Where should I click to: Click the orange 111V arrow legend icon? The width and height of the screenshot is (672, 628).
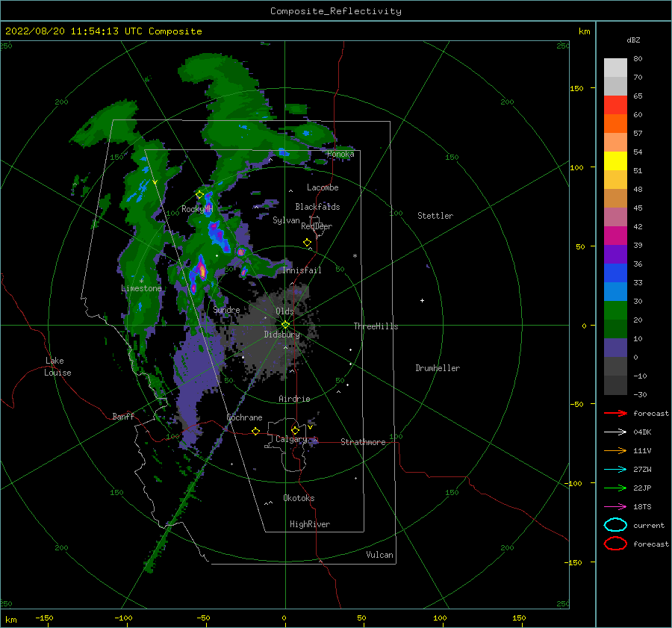(615, 450)
